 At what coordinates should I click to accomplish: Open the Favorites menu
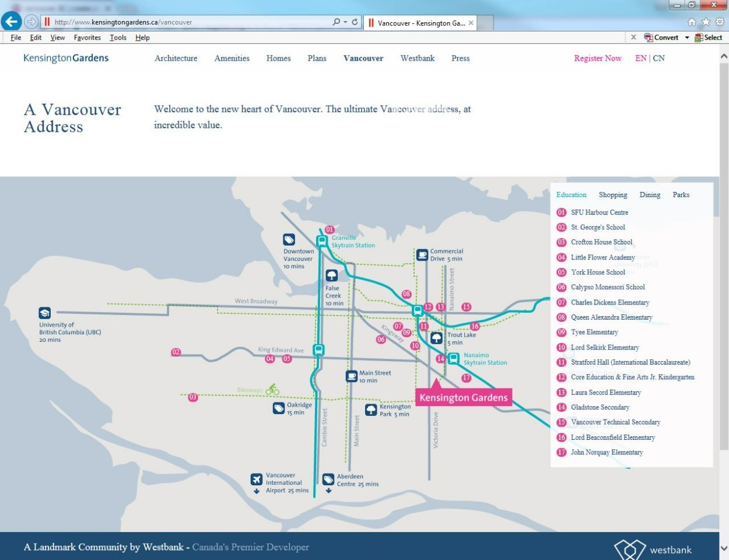click(x=87, y=37)
